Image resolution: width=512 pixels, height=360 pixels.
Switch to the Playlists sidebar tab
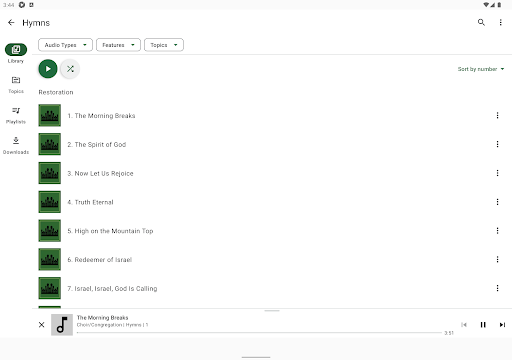pyautogui.click(x=16, y=115)
